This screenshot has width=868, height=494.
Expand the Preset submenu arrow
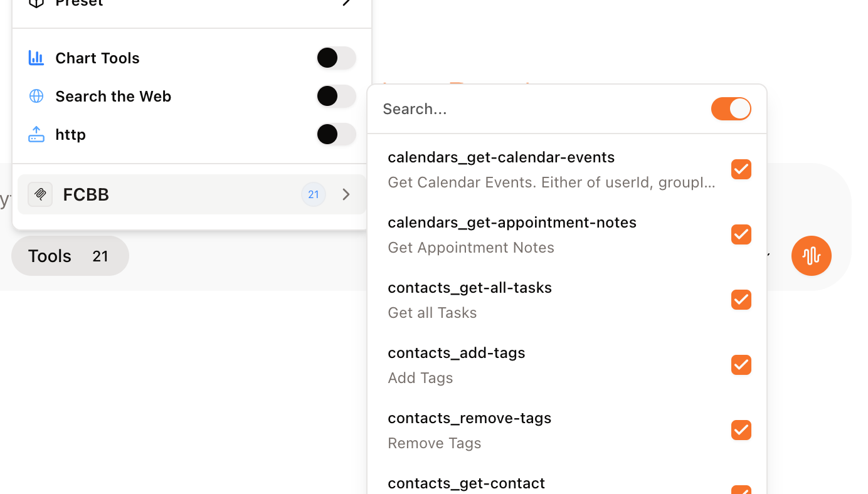point(346,3)
